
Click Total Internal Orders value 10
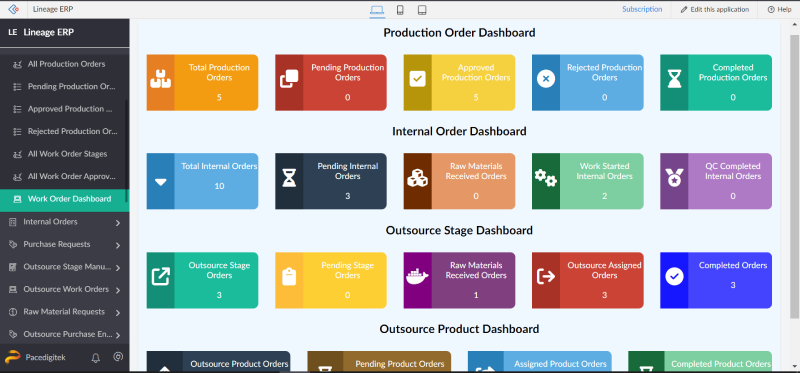(x=219, y=186)
